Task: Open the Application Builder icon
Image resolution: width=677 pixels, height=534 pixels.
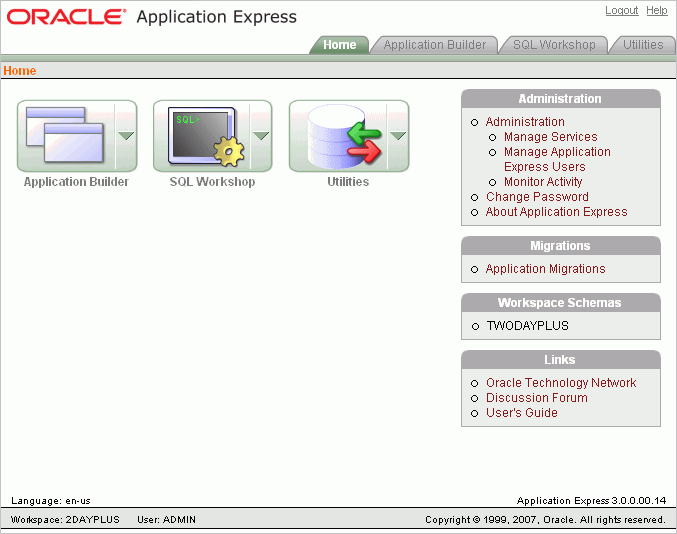Action: pyautogui.click(x=65, y=136)
